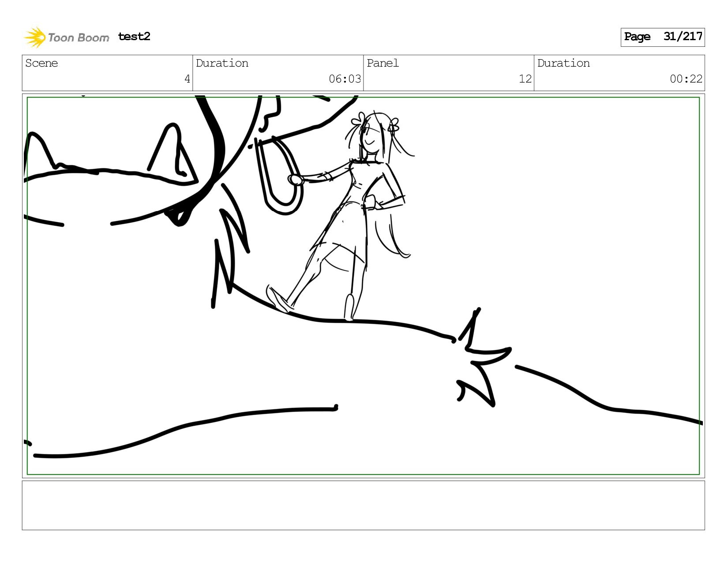This screenshot has height=563, width=728.
Task: Click the empty notes field below the panel
Action: (363, 505)
